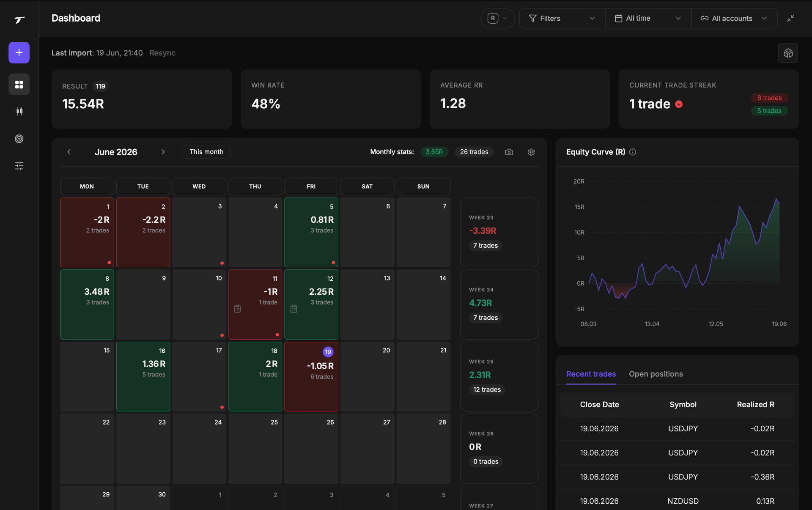Open June 18 day cell with 2R

coord(255,376)
